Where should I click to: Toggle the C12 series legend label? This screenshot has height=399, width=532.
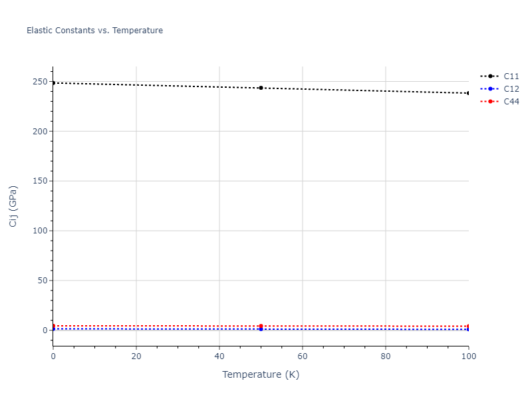(511, 89)
